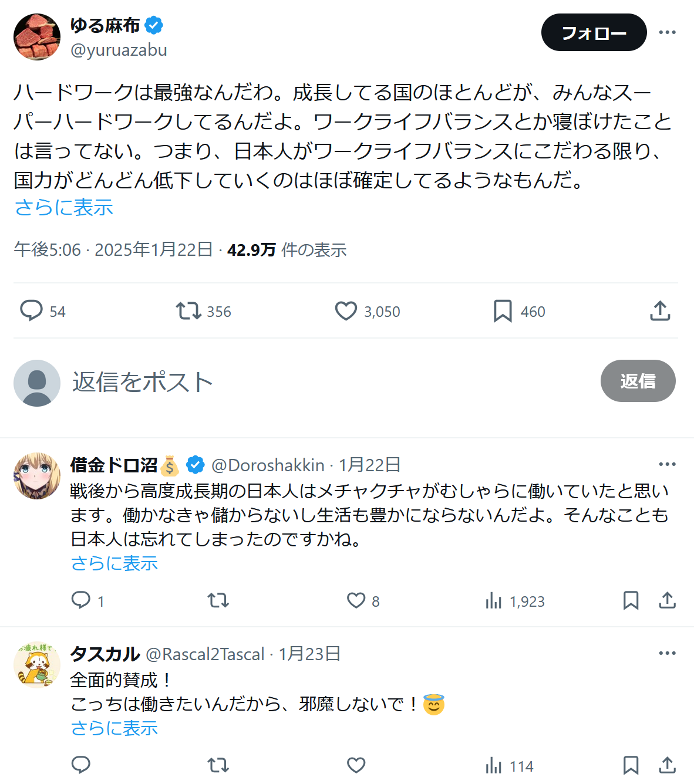Like the main post by ゆる麻布
Image resolution: width=694 pixels, height=784 pixels.
[x=346, y=311]
